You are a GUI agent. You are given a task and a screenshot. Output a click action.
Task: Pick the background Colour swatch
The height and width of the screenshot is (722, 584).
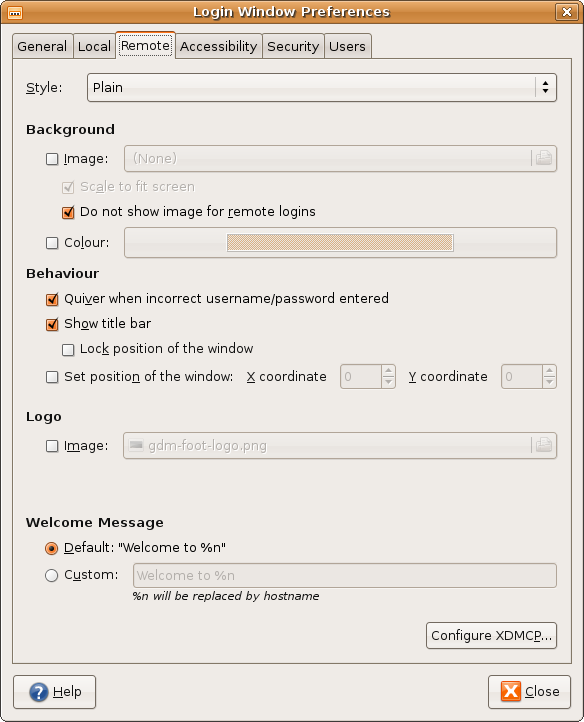[x=340, y=243]
